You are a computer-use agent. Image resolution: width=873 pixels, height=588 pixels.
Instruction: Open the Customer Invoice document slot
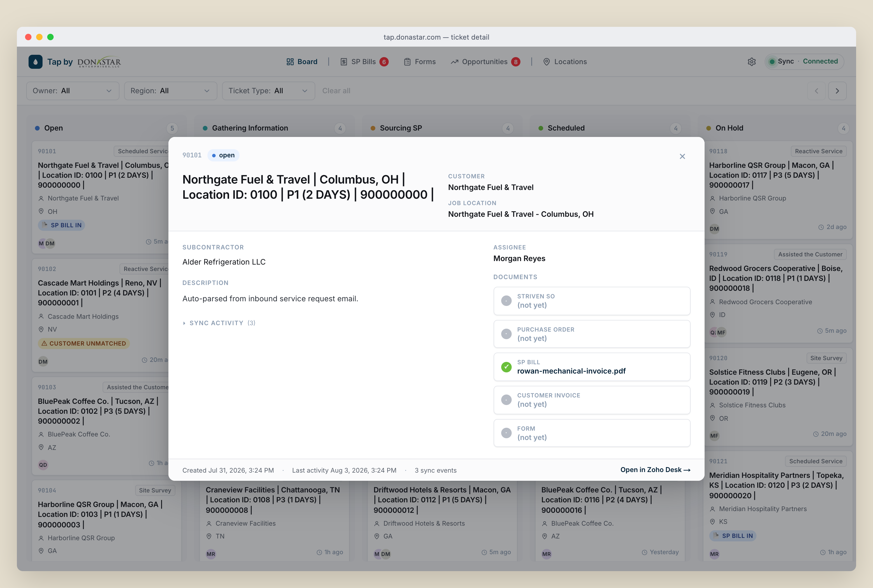(x=592, y=400)
